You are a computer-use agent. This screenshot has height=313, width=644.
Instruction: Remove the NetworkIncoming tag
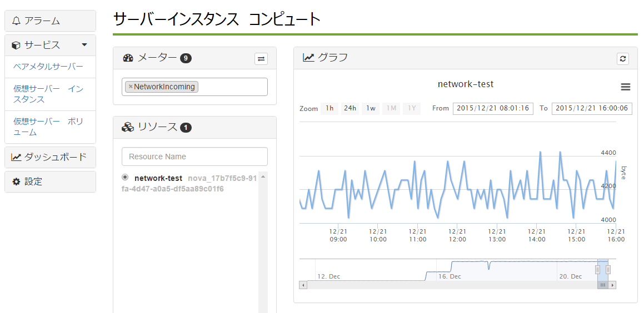pyautogui.click(x=131, y=87)
